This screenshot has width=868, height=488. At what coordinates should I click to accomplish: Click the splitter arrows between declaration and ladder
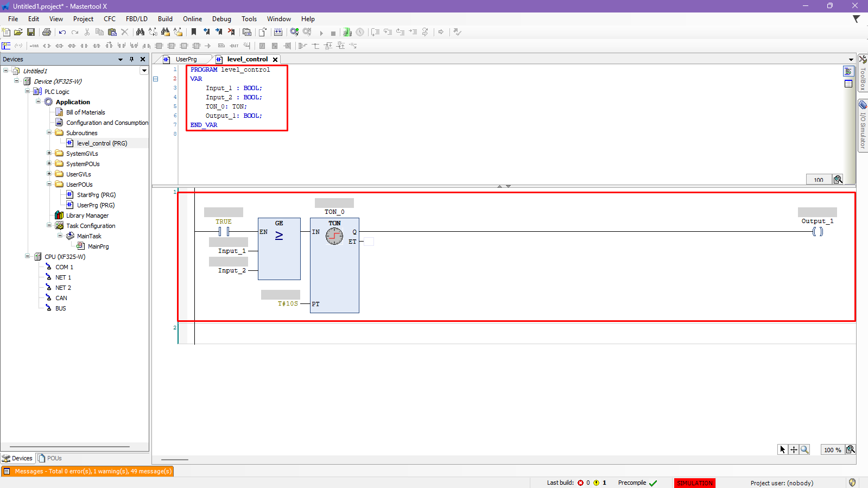coord(504,186)
